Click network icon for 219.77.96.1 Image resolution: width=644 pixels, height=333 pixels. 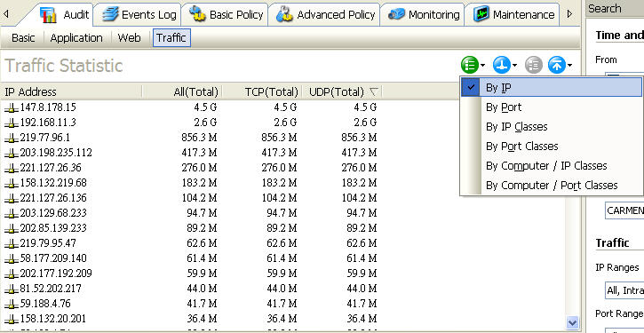pos(12,139)
